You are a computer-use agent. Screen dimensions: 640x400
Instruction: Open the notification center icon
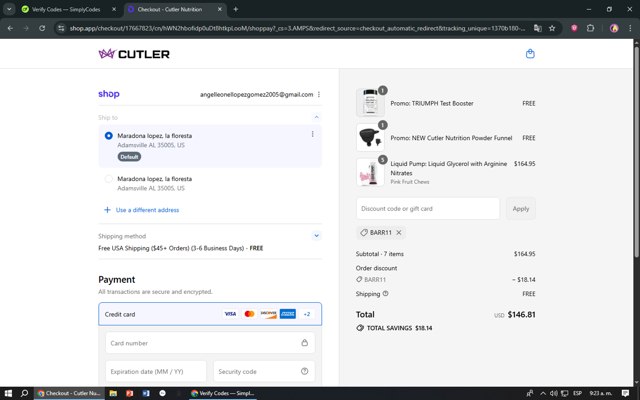625,393
